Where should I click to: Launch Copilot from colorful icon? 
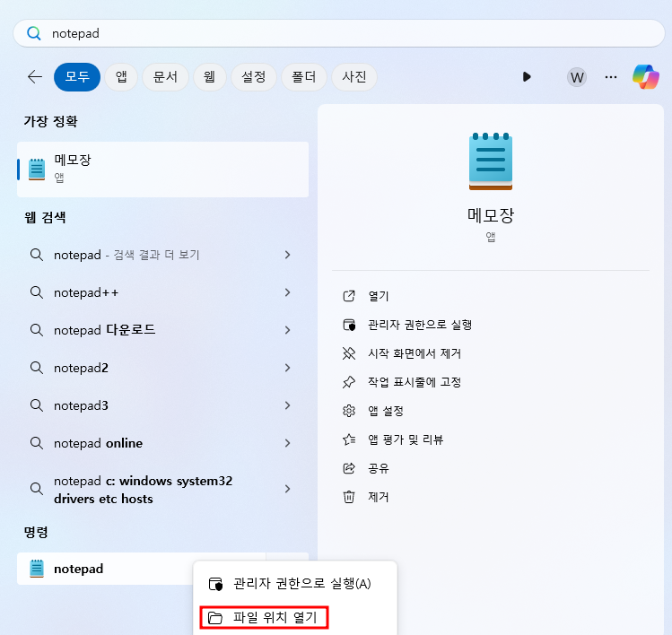tap(646, 77)
